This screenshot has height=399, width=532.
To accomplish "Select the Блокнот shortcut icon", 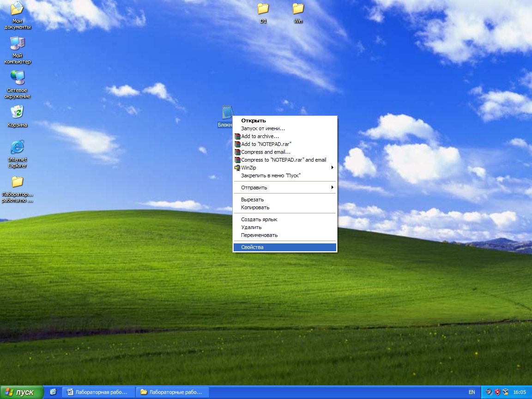I will (227, 113).
